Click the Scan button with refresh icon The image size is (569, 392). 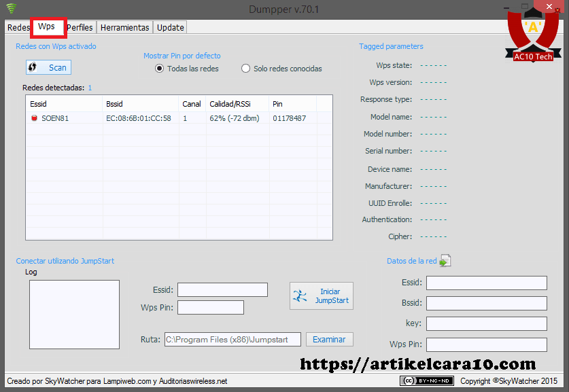tap(48, 67)
